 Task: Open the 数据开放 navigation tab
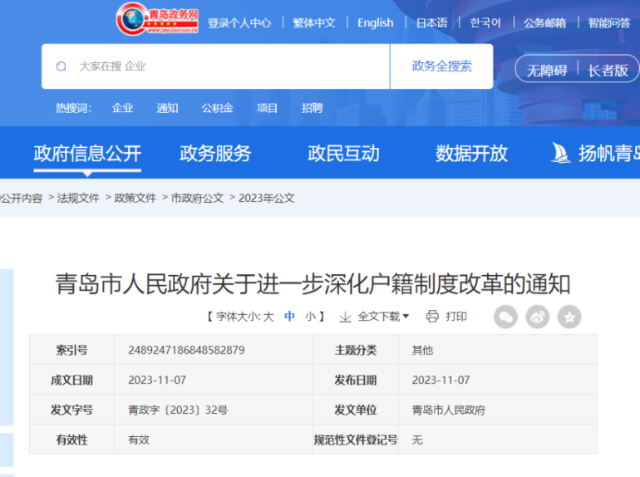(x=471, y=154)
